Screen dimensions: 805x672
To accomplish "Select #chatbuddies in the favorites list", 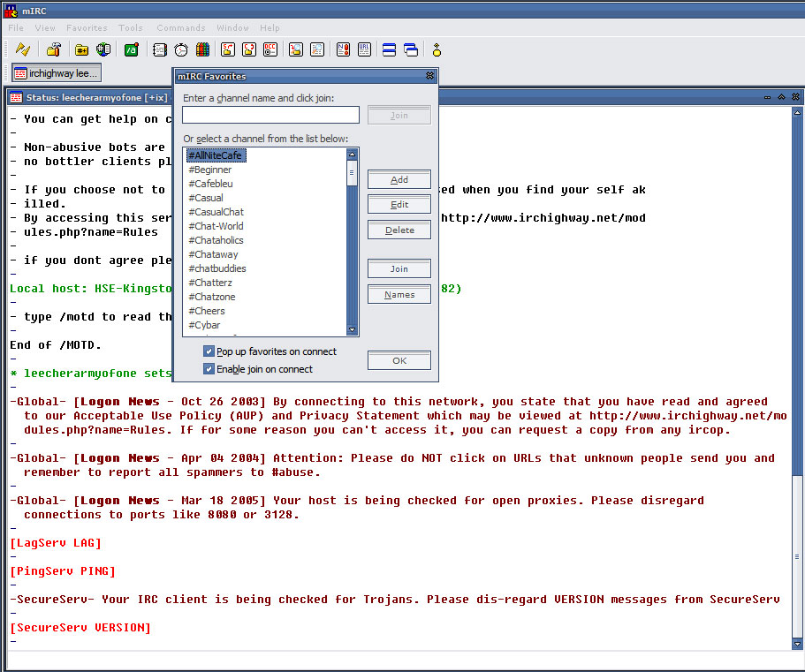I will click(x=217, y=268).
